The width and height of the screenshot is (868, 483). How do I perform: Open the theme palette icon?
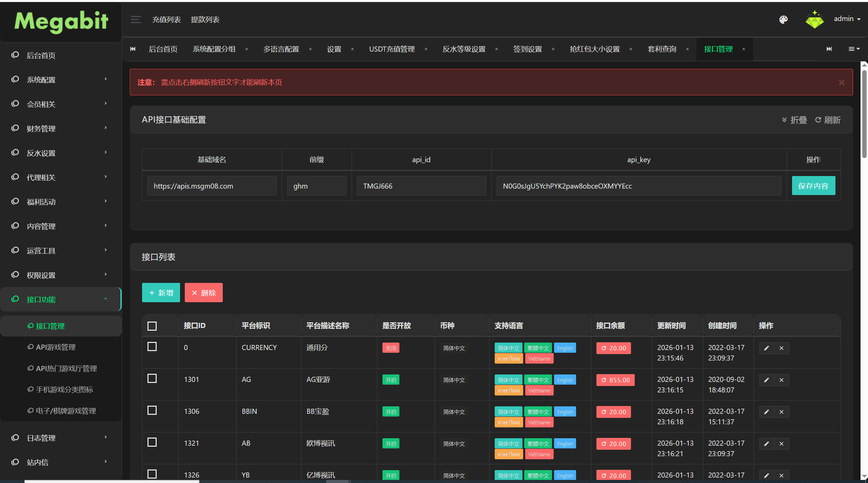tap(783, 20)
